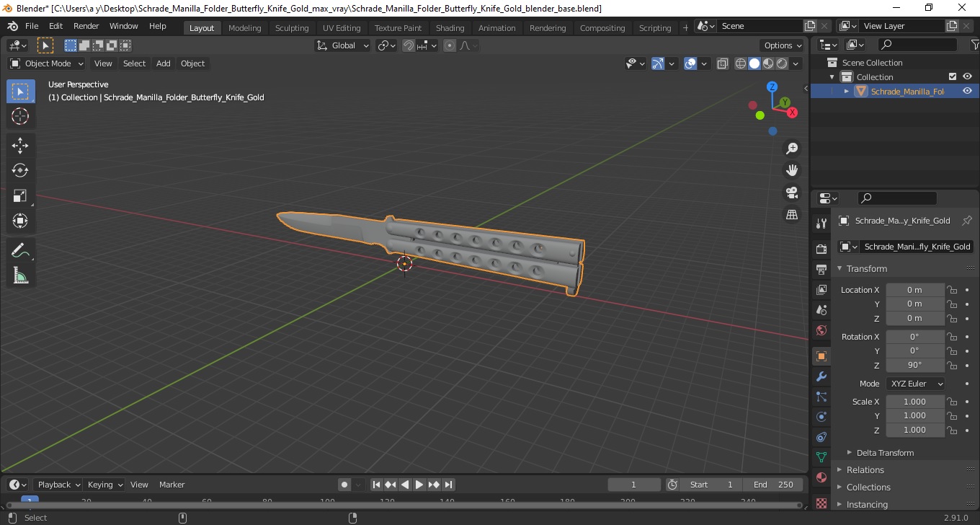Click the End frame 250 field
The image size is (980, 525).
coord(773,485)
